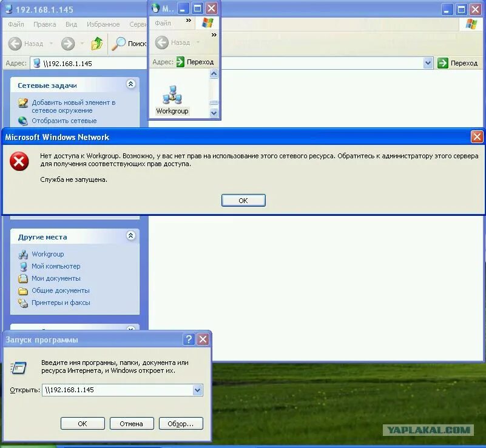Viewport: 486px width, 448px height.
Task: Open Мой компьютер link
Action: click(56, 266)
